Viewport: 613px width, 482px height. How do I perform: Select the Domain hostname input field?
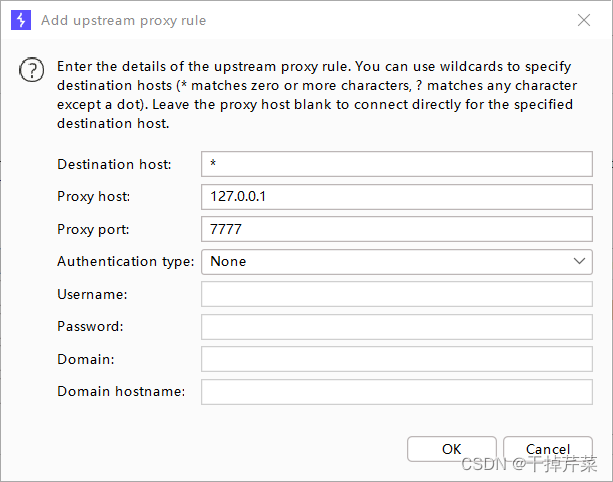click(x=397, y=391)
